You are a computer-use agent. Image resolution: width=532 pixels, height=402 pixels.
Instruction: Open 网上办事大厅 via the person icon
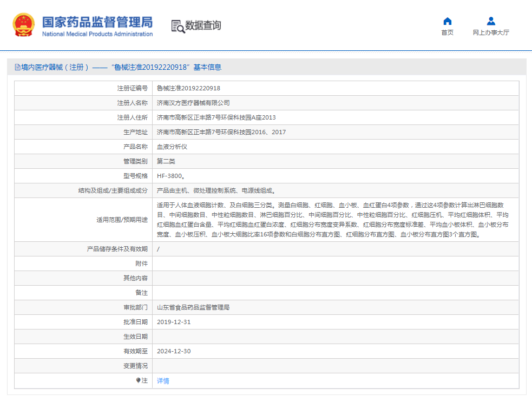pyautogui.click(x=490, y=21)
